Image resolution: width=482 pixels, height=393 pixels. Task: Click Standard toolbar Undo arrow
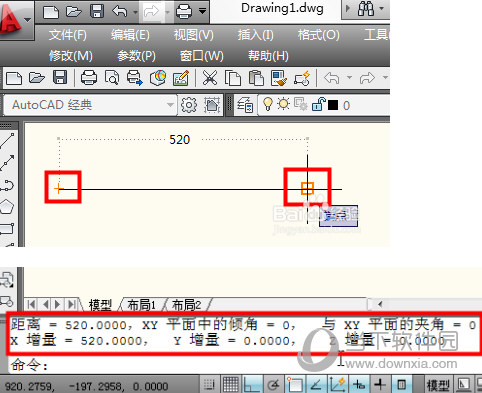[332, 78]
